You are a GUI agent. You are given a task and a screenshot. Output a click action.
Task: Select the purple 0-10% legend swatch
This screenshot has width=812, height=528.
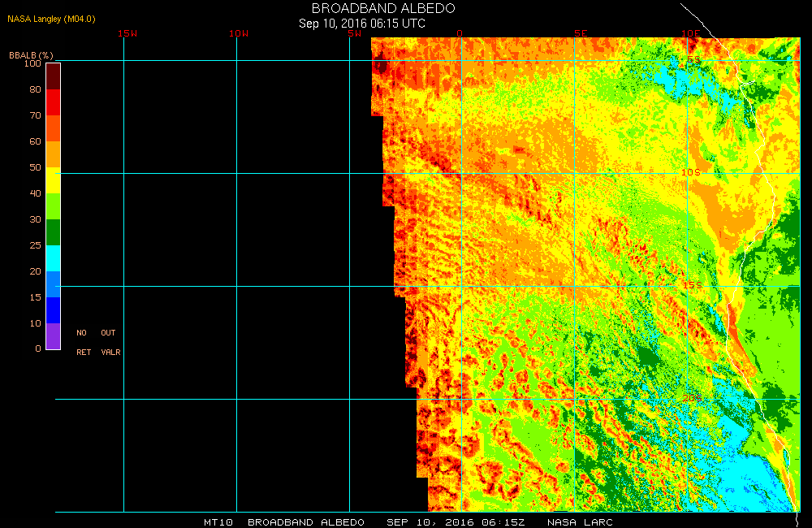pyautogui.click(x=54, y=335)
